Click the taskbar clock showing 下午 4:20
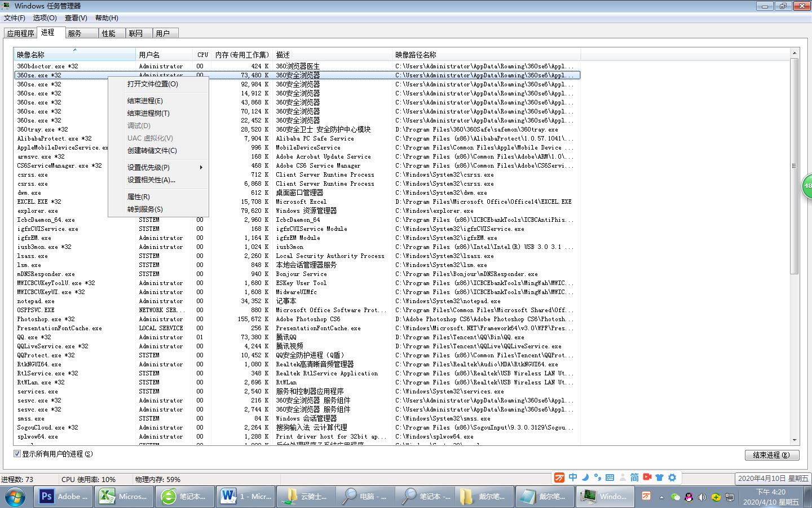The width and height of the screenshot is (812, 508). [x=771, y=497]
